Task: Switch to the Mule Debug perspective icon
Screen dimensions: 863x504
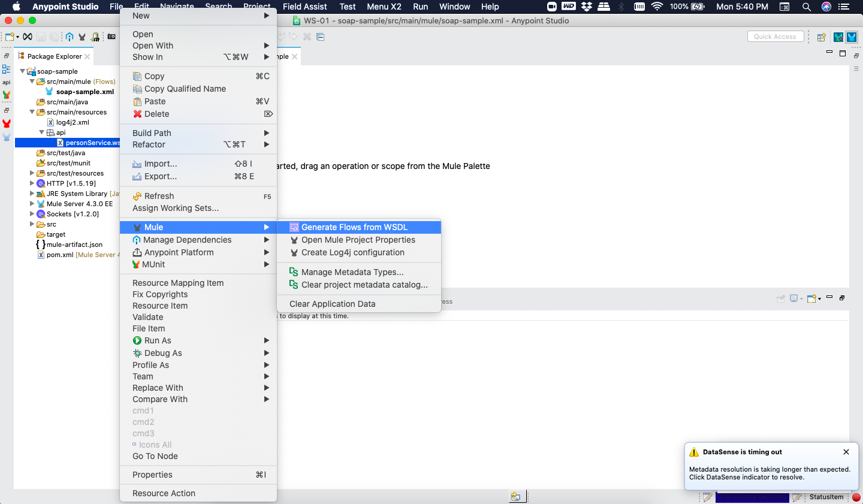Action: (838, 37)
